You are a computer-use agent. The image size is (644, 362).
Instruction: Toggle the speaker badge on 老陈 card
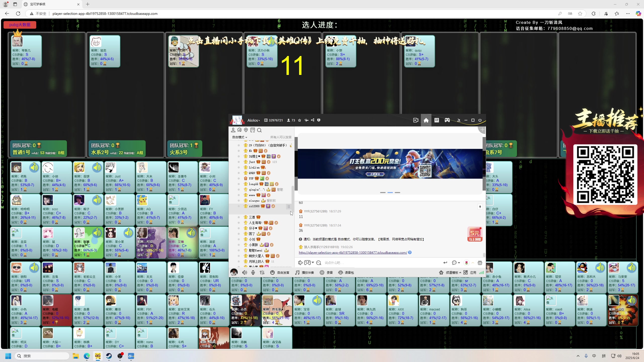34,167
